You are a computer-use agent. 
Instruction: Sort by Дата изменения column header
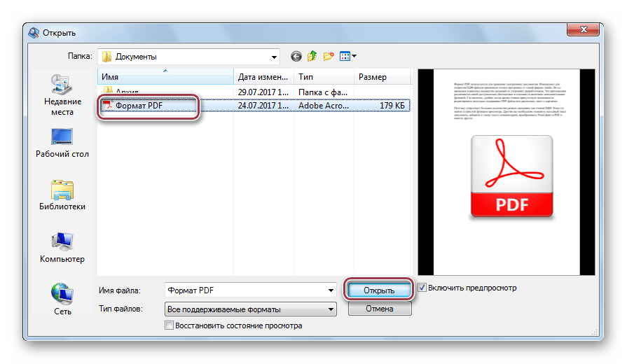coord(264,77)
